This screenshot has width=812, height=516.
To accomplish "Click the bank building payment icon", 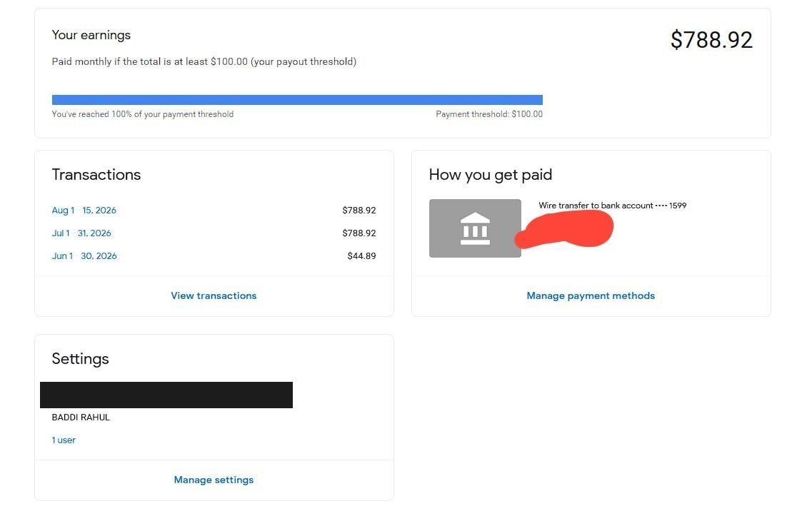I will coord(475,228).
